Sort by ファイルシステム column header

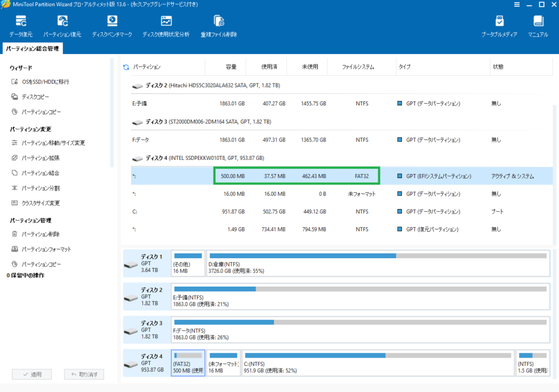358,67
